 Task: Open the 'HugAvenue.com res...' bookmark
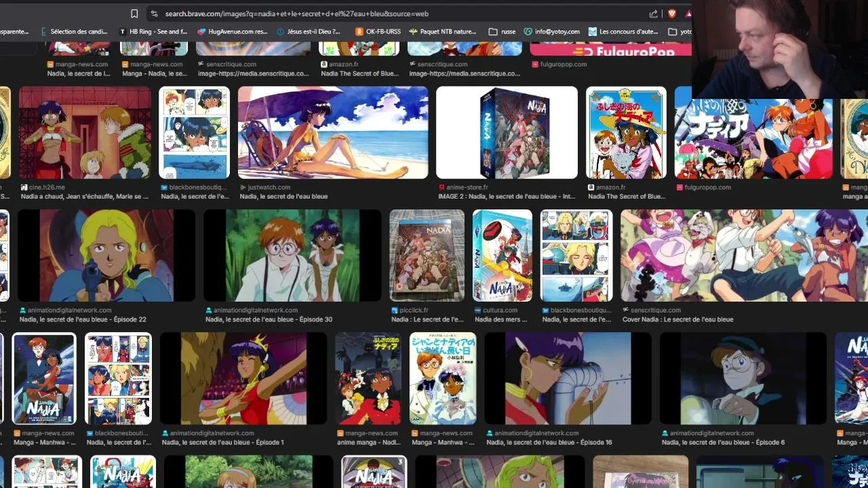232,31
